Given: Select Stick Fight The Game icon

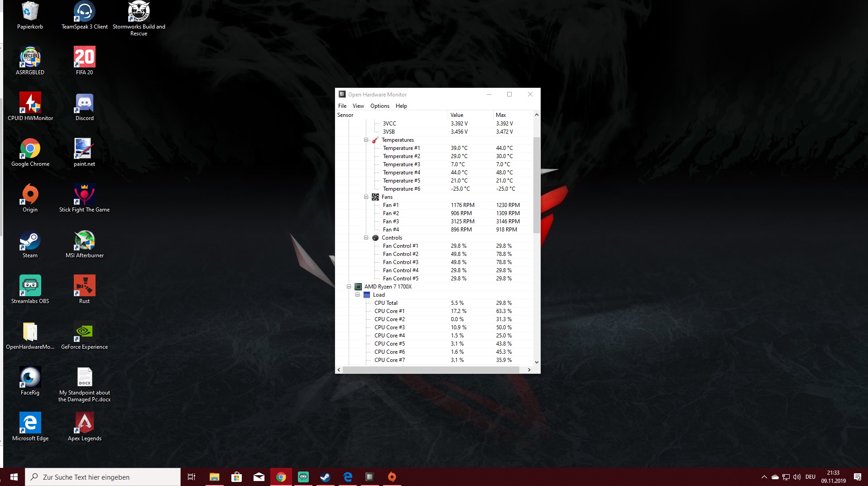Looking at the screenshot, I should pos(85,198).
